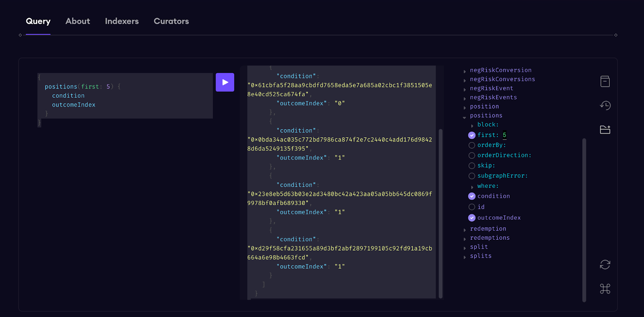The image size is (644, 317).
Task: Open keyboard shortcuts command icon
Action: coord(605,288)
